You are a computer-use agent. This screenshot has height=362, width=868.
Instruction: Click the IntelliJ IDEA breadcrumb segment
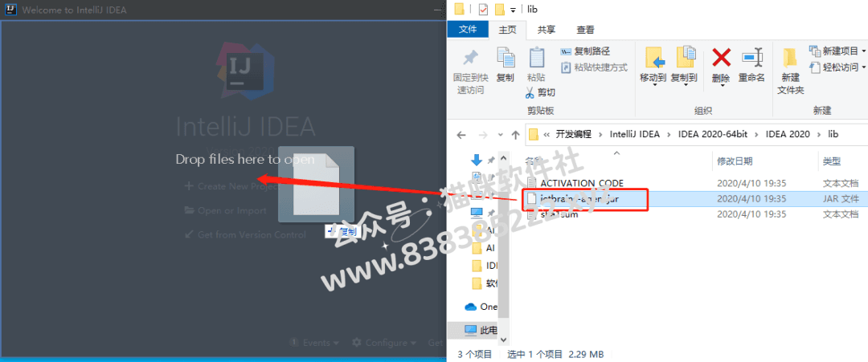634,134
